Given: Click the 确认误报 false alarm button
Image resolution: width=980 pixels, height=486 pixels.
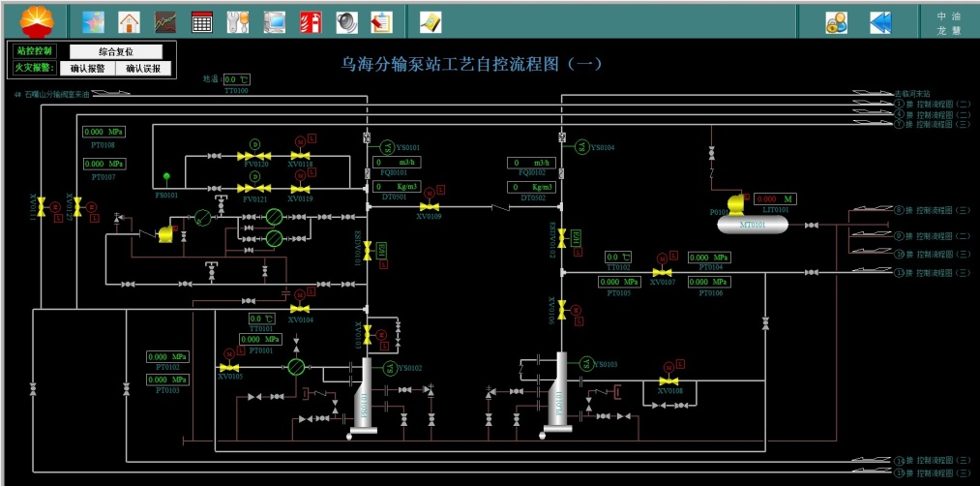Looking at the screenshot, I should [144, 69].
